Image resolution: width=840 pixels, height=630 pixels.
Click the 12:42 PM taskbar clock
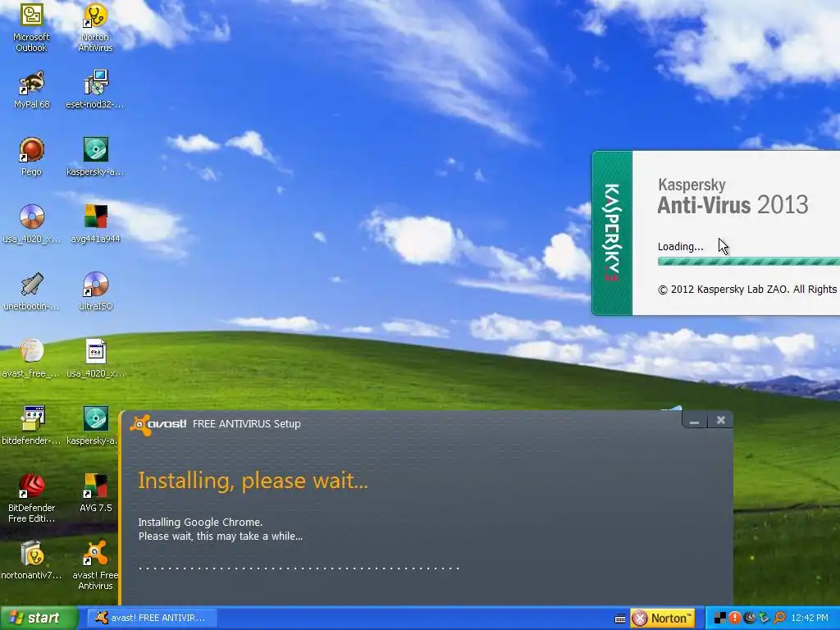point(810,619)
